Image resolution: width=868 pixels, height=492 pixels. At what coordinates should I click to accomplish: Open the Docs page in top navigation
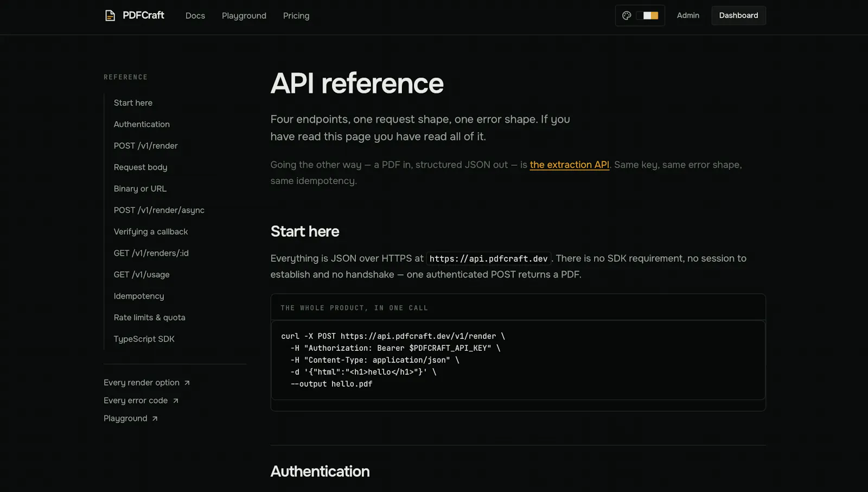195,16
